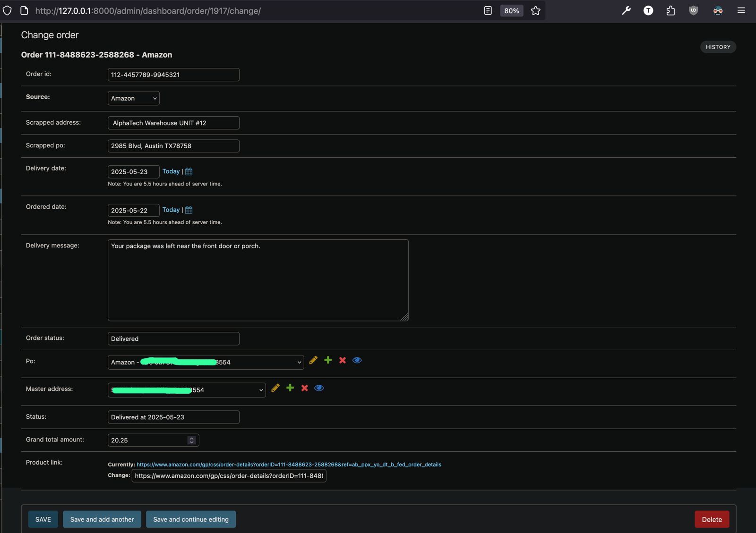Set Delivery date to Today

(x=171, y=171)
